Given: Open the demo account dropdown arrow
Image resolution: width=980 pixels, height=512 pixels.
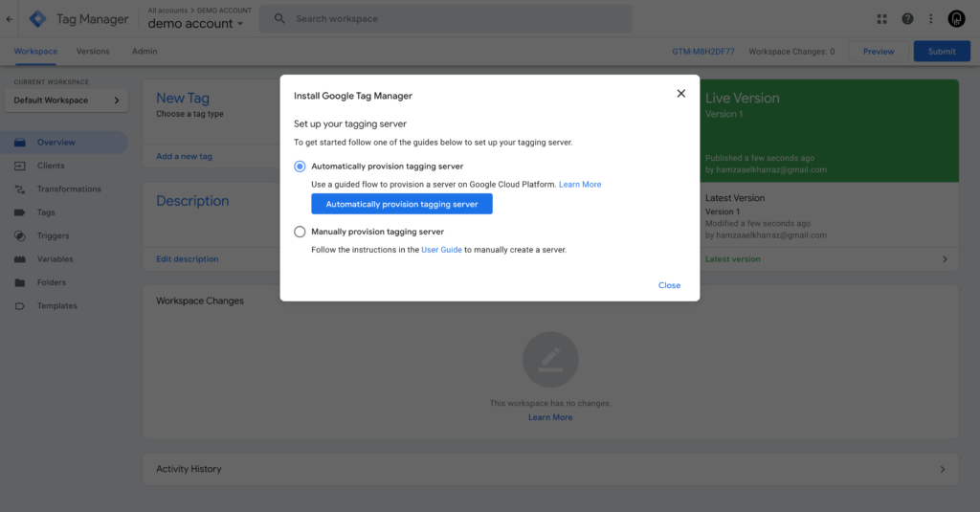Looking at the screenshot, I should point(240,24).
